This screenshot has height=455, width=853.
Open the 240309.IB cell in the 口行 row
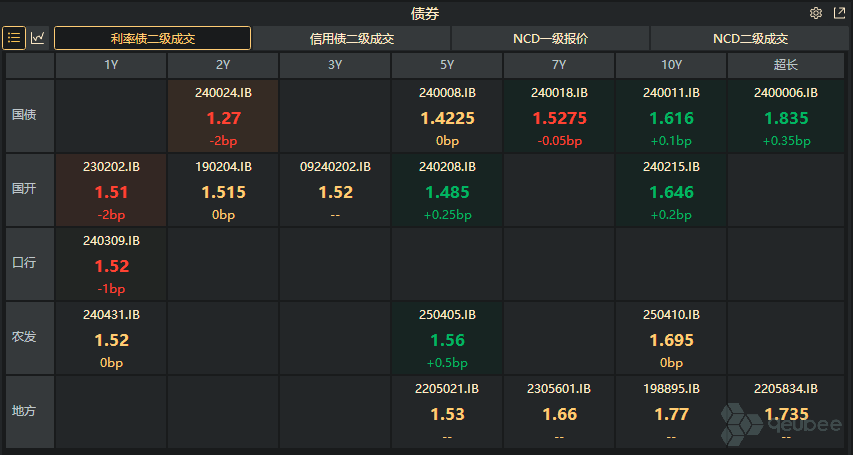click(111, 264)
